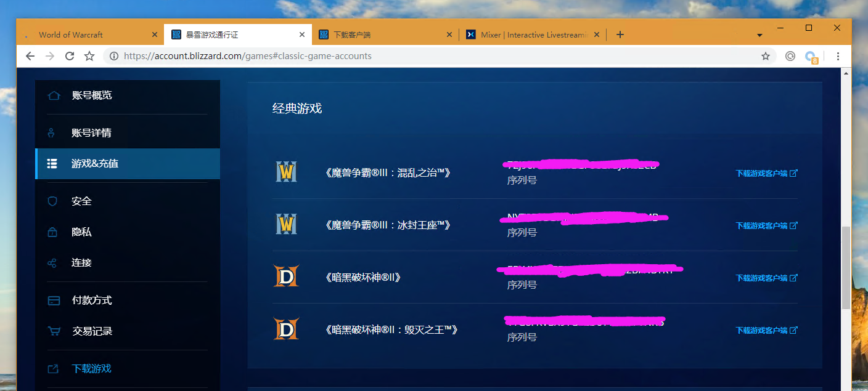Click the page vertical scrollbar thumb
This screenshot has height=391, width=868.
pyautogui.click(x=846, y=268)
